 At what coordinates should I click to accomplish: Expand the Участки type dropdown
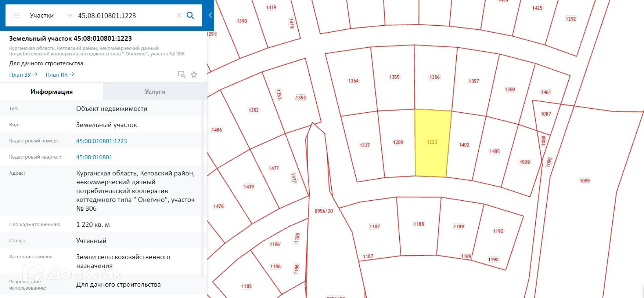tap(69, 15)
